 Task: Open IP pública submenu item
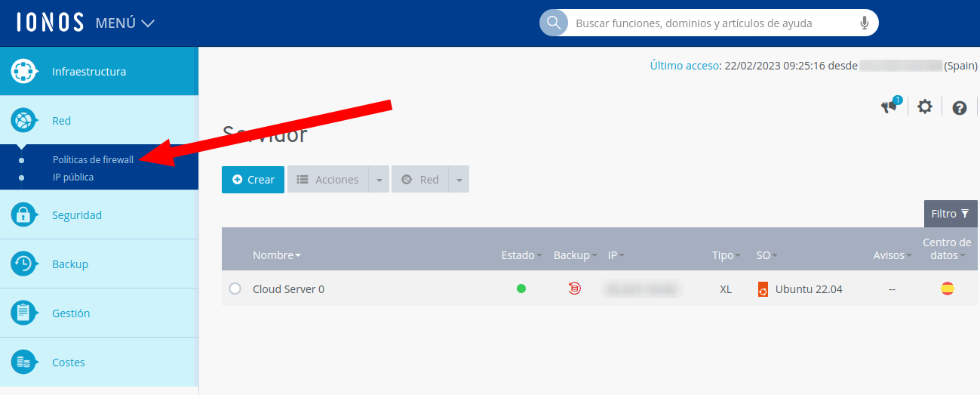(x=73, y=177)
